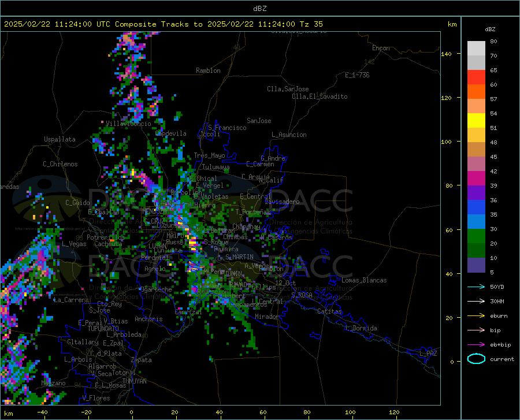Click the 'Chapanay' map label
This screenshot has width=520, height=420.
[x=246, y=226]
